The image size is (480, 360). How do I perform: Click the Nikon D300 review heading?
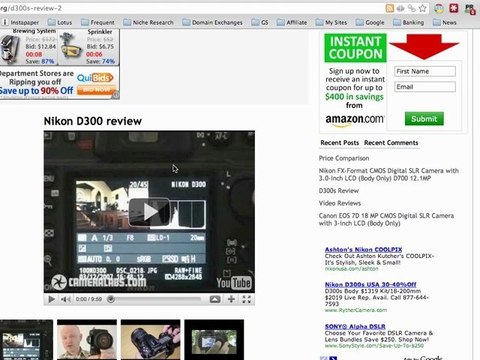point(93,121)
